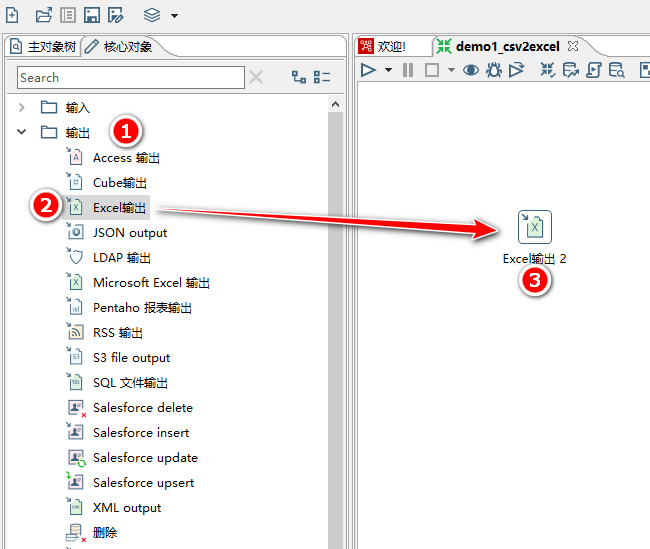Click the Impact analysis icon
650x549 pixels.
point(571,70)
